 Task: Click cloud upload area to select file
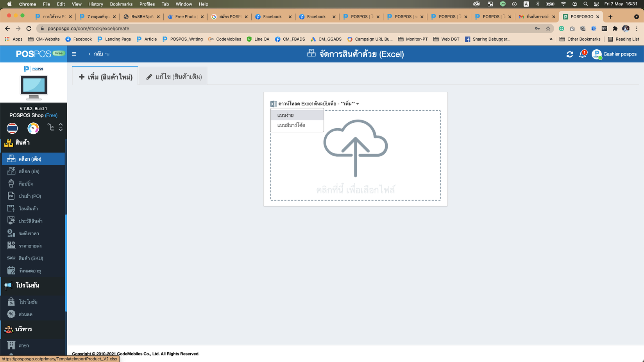[355, 156]
